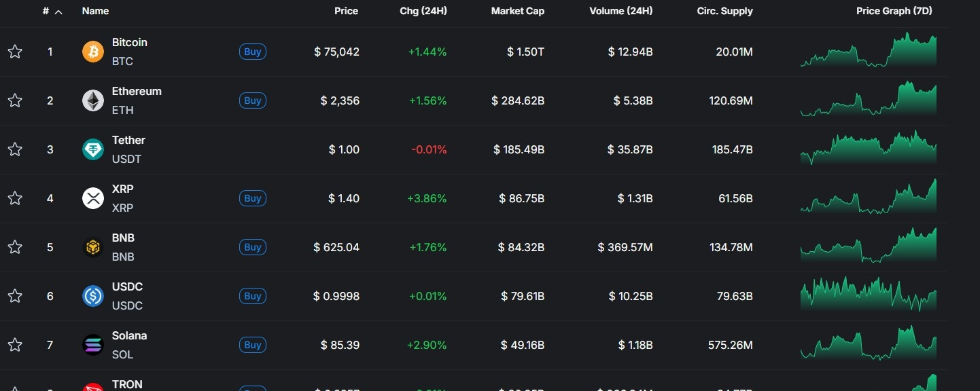
Task: Sort table by Market Cap column header
Action: pos(517,11)
